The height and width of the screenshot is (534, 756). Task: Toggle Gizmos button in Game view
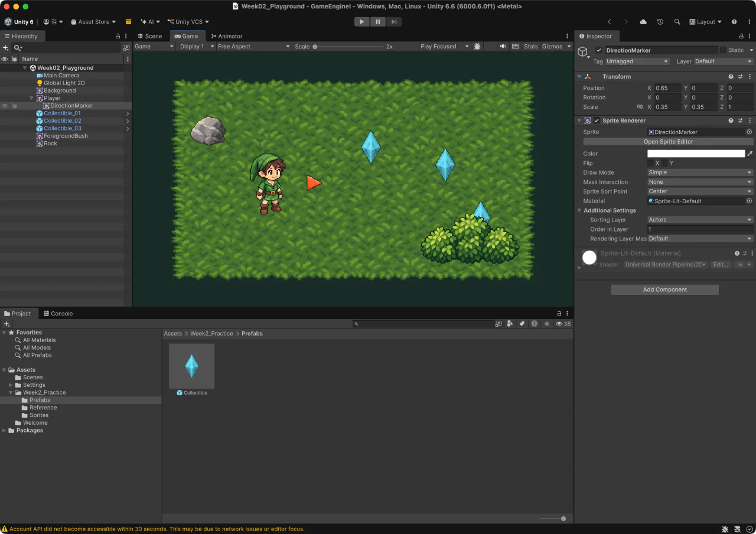point(552,46)
